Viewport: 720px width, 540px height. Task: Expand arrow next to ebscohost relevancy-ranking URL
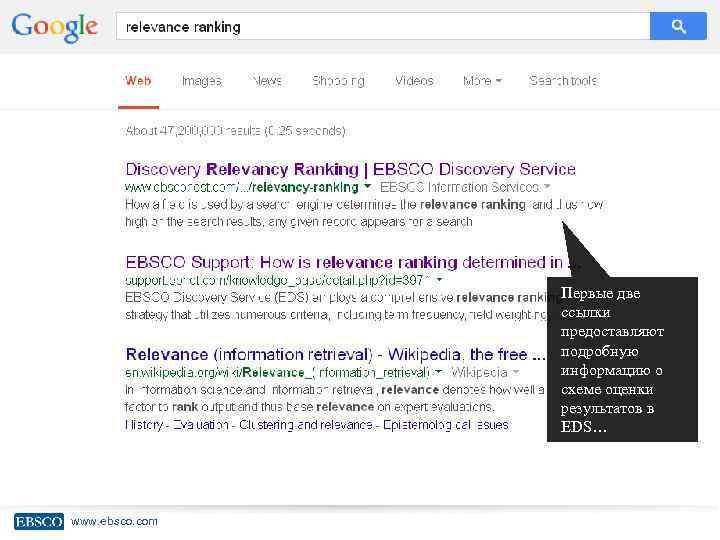coord(367,186)
